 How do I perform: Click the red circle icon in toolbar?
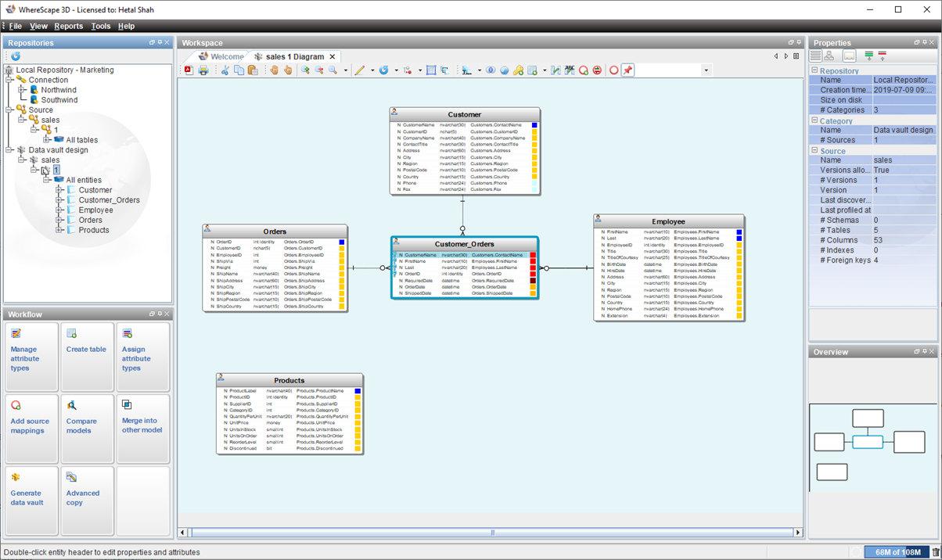[x=614, y=70]
